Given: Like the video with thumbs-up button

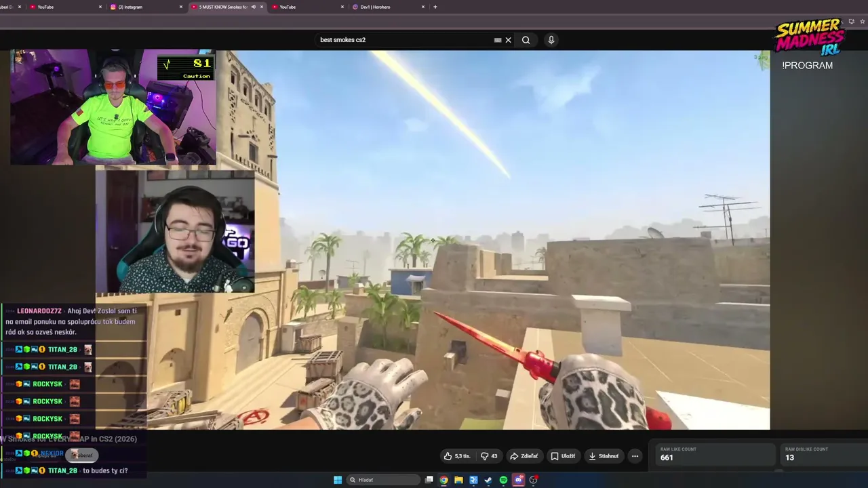Looking at the screenshot, I should 457,456.
